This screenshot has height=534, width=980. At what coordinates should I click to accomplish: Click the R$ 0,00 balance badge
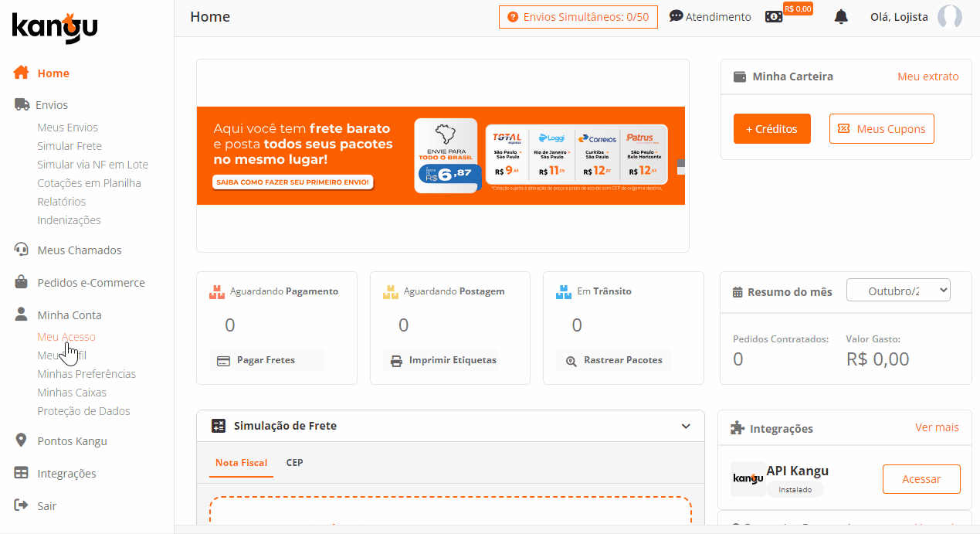pyautogui.click(x=798, y=9)
